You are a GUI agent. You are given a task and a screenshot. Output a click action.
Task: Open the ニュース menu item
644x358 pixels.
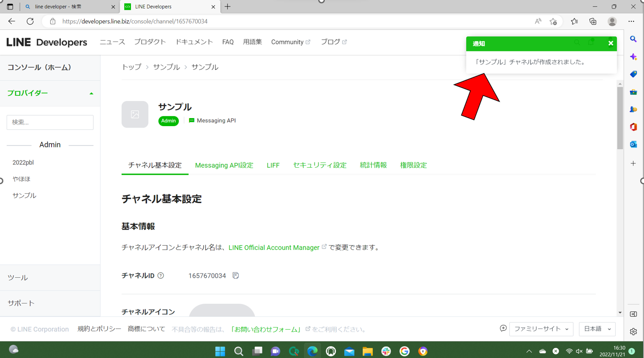(x=112, y=42)
